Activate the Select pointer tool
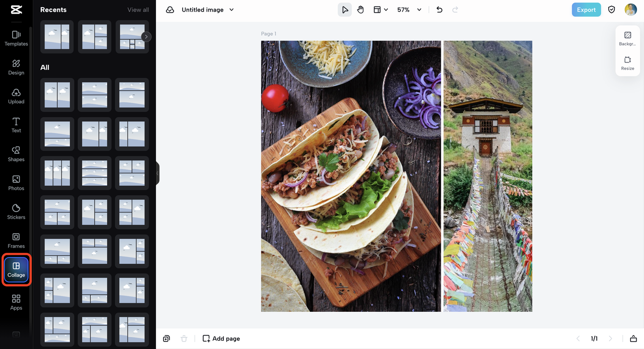The image size is (644, 349). click(345, 10)
